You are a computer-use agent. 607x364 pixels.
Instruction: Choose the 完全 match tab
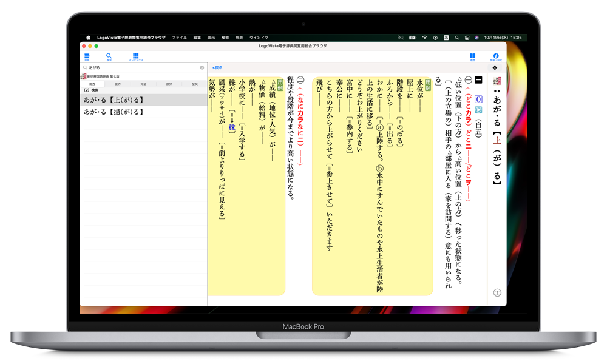(144, 84)
